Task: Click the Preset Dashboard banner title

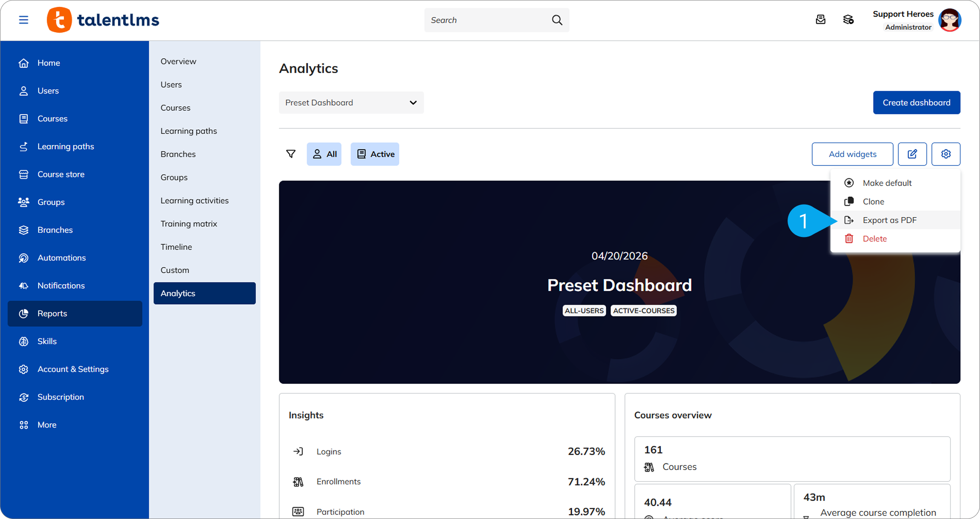Action: pyautogui.click(x=619, y=285)
